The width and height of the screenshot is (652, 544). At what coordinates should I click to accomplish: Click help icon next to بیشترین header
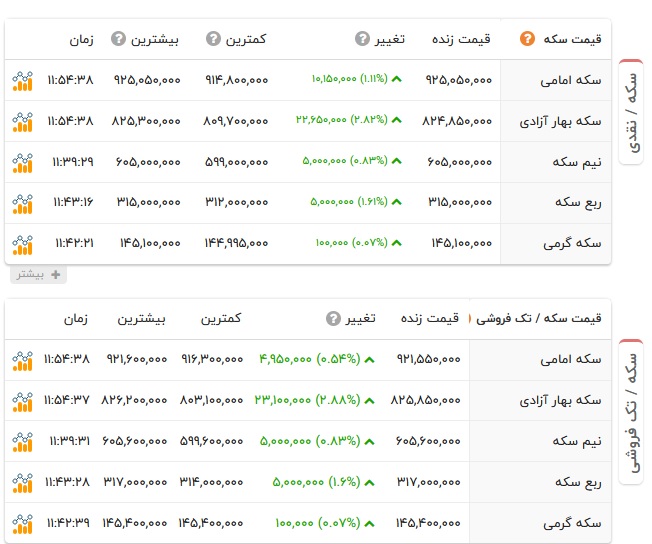click(119, 39)
